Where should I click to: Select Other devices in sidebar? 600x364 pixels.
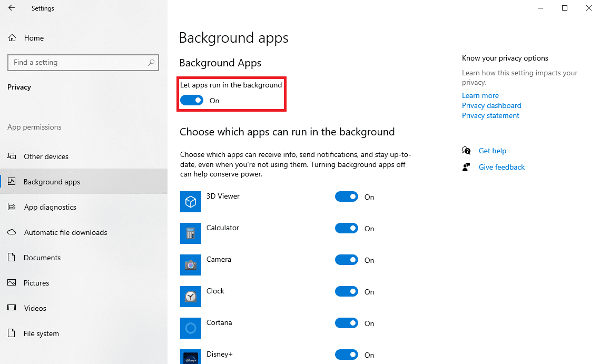(x=83, y=156)
